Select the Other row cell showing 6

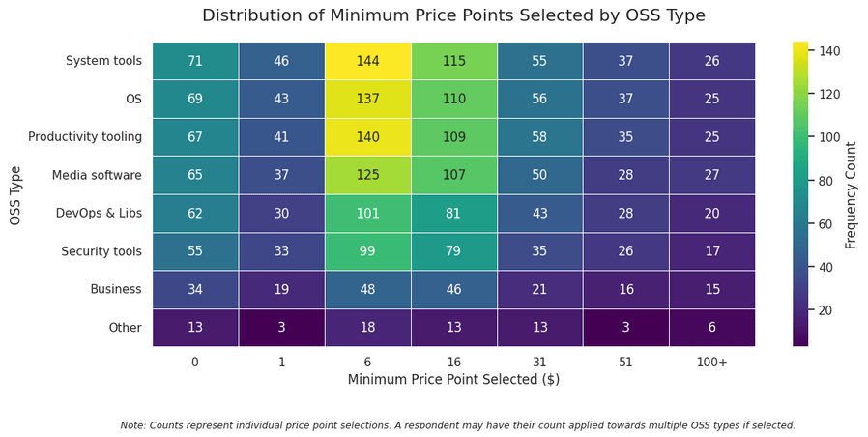point(711,328)
